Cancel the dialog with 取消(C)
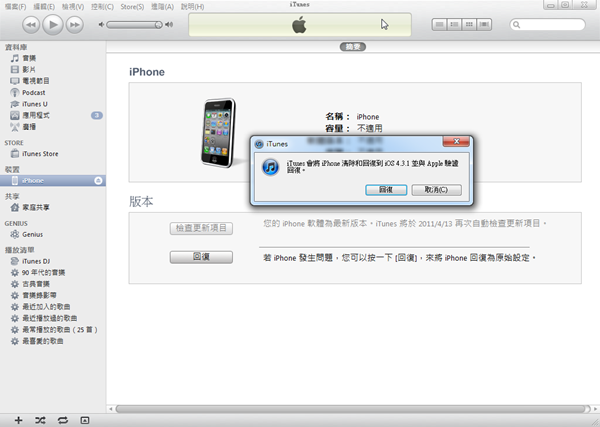Viewport: 600px width, 427px height. (x=436, y=190)
